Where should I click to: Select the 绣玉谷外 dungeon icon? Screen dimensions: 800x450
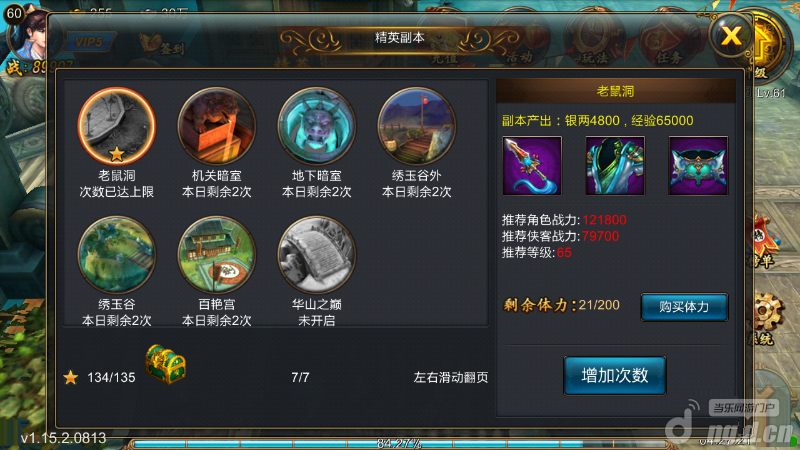pos(416,126)
